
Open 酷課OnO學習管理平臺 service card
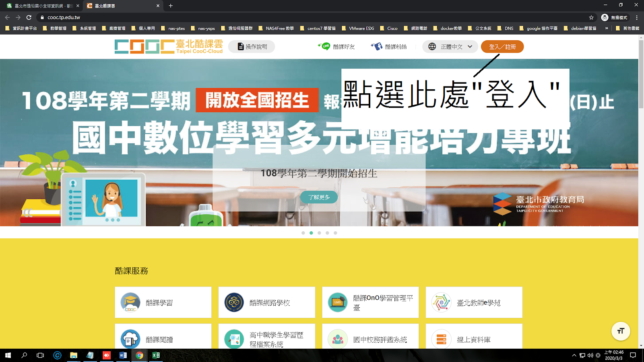pos(370,302)
